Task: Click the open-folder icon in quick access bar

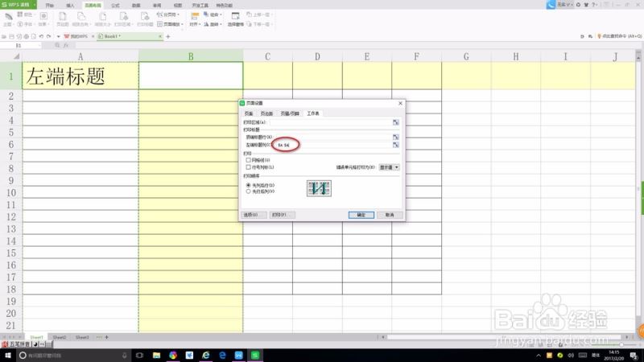Action: point(4,36)
